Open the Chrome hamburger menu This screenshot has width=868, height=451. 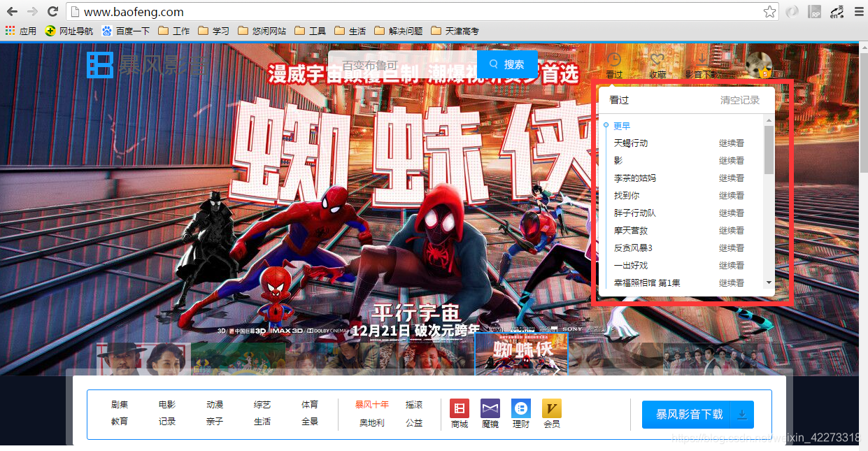[x=859, y=12]
